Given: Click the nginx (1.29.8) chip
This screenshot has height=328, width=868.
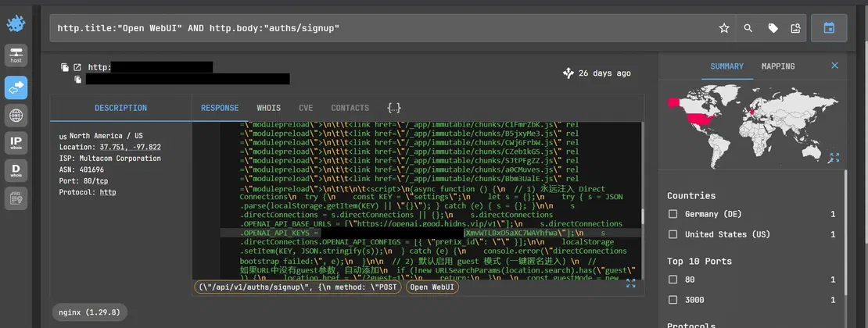Looking at the screenshot, I should click(x=89, y=312).
